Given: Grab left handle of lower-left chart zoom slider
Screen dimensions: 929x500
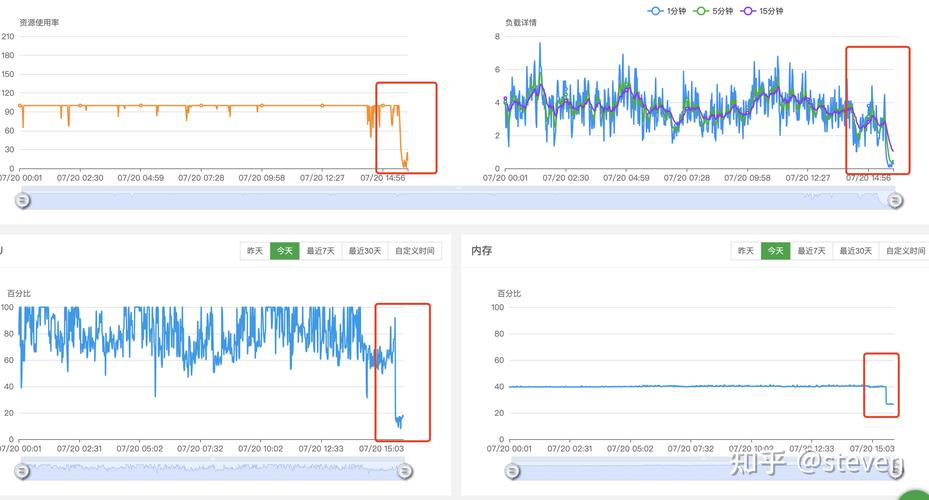Looking at the screenshot, I should pyautogui.click(x=22, y=472).
